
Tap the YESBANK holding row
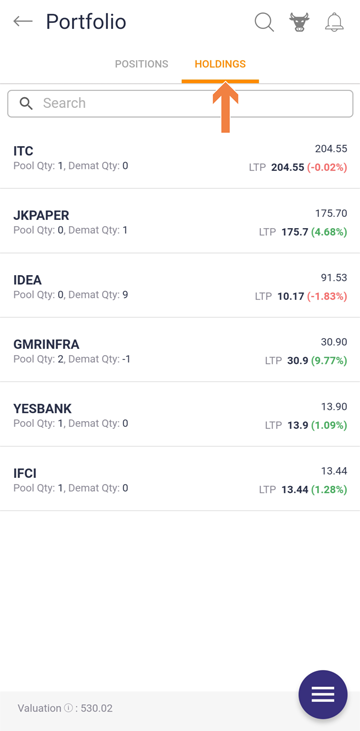pos(180,414)
